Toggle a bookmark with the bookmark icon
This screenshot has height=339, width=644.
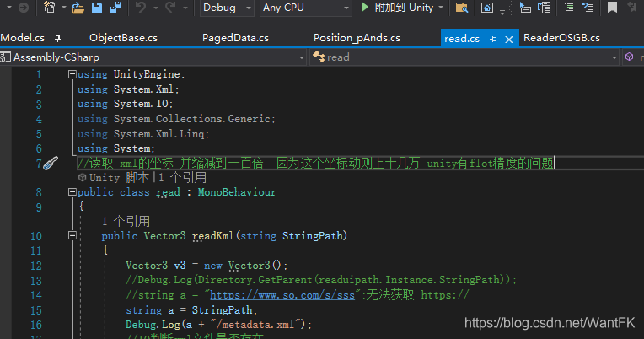coord(612,7)
